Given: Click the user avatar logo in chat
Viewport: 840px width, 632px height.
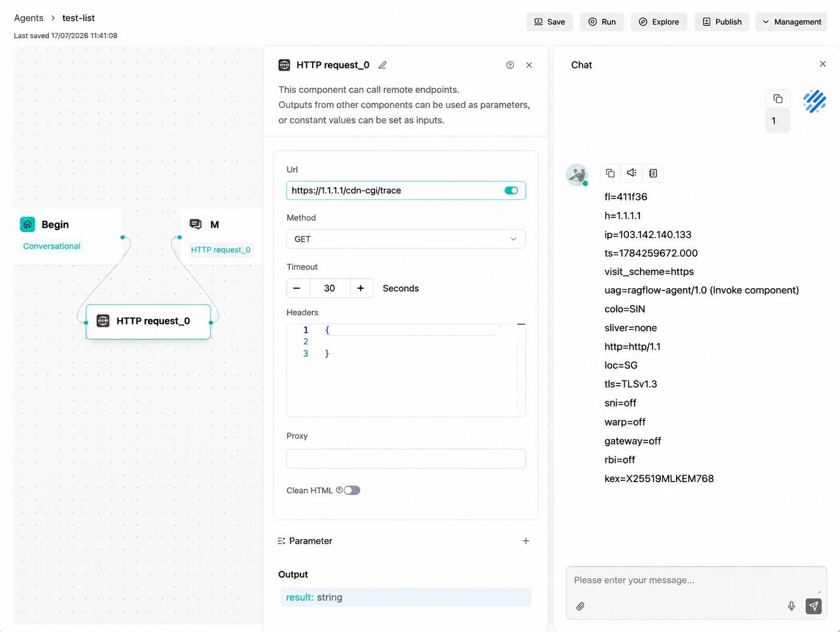Looking at the screenshot, I should [814, 101].
